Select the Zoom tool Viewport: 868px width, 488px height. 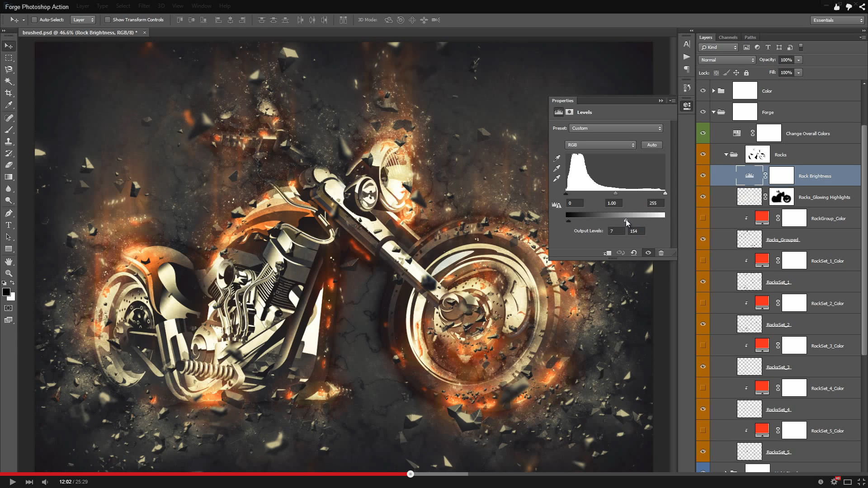9,273
